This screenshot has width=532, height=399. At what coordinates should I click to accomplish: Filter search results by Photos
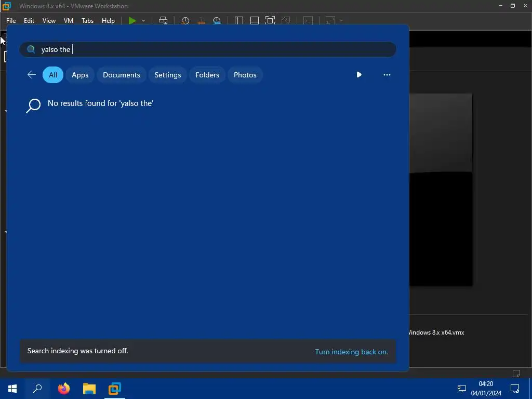tap(245, 75)
